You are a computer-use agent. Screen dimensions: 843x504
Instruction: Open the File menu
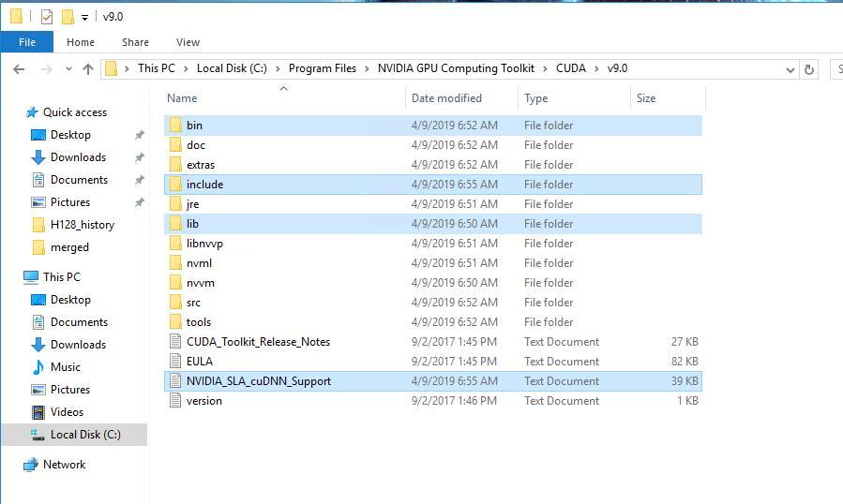tap(27, 42)
